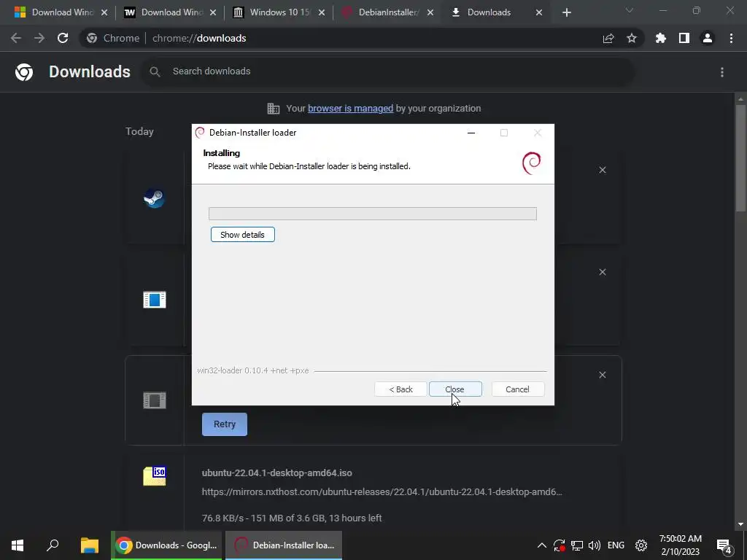
Task: Click the Debian-Installer loader taskbar button
Action: [284, 545]
